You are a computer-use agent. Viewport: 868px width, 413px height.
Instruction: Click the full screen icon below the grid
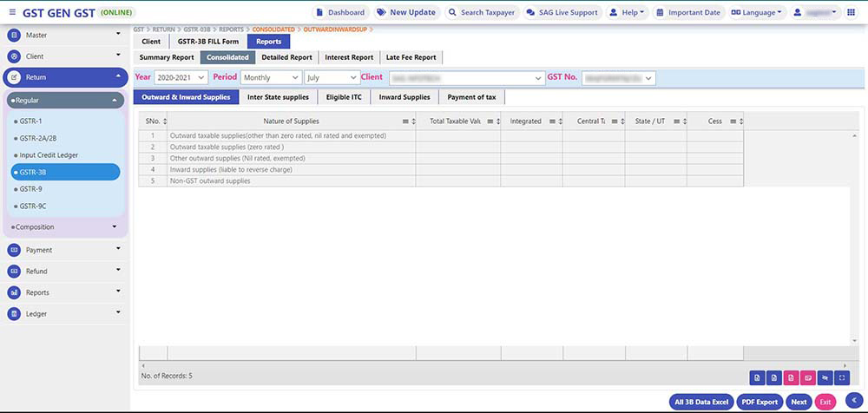pos(842,377)
